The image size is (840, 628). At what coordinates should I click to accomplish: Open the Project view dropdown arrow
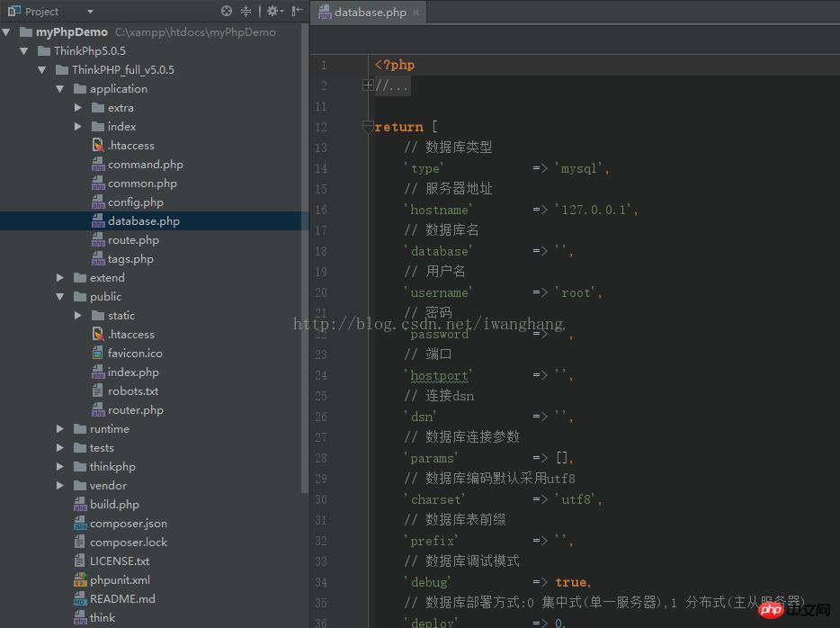point(90,12)
